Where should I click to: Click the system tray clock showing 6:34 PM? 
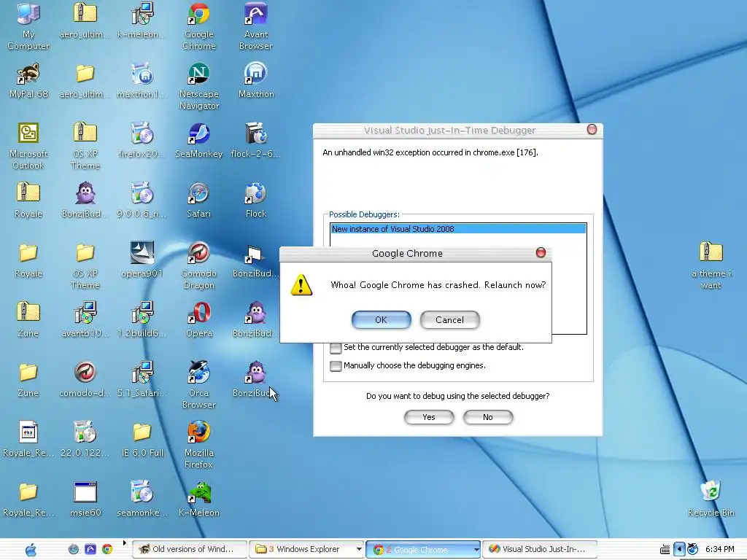pos(719,549)
